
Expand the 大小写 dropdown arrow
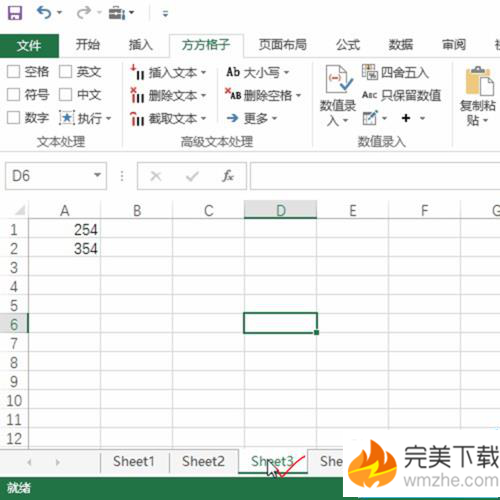[286, 72]
